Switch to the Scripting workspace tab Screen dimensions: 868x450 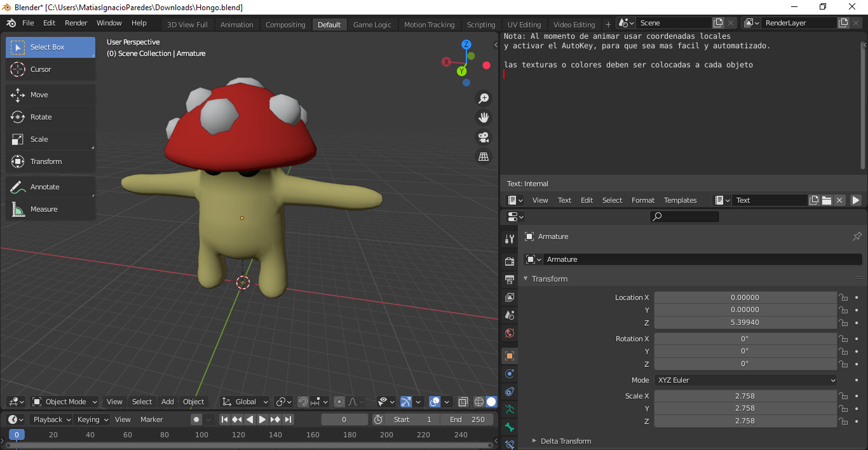click(480, 24)
